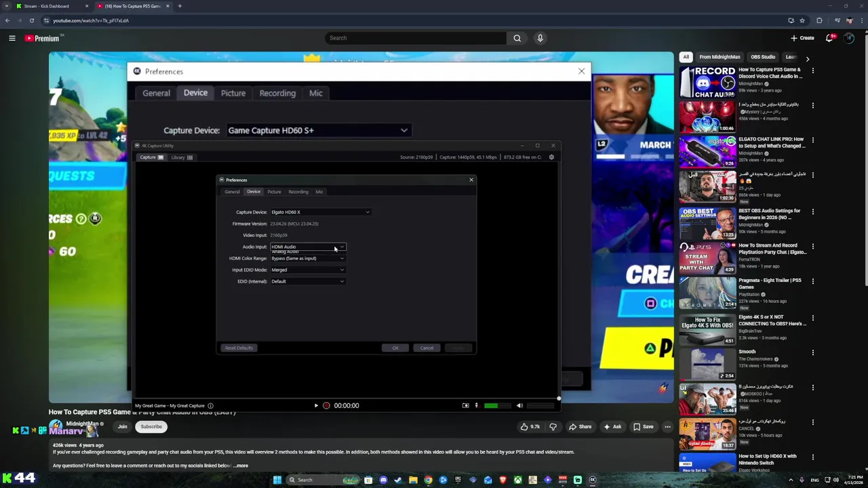The height and width of the screenshot is (488, 868).
Task: Save the video using the Save button
Action: (x=644, y=426)
